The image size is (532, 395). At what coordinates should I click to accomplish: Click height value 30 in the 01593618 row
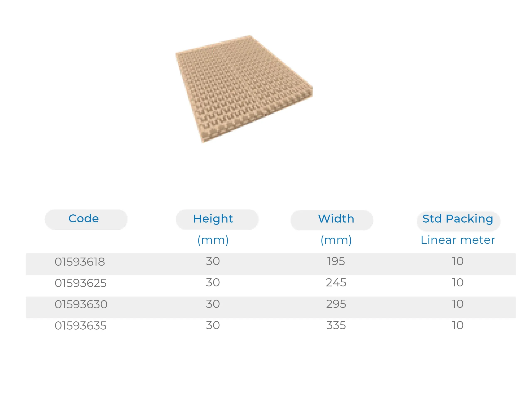pos(213,261)
